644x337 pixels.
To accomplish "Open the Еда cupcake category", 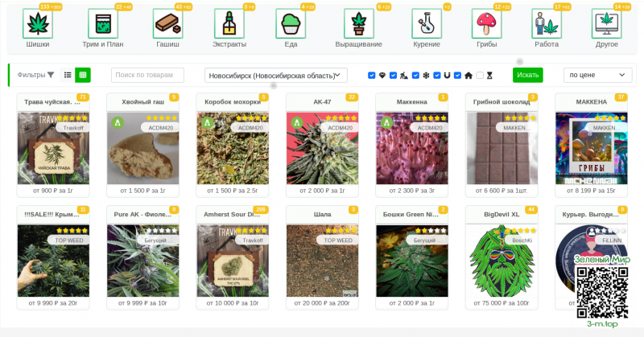I will click(291, 24).
